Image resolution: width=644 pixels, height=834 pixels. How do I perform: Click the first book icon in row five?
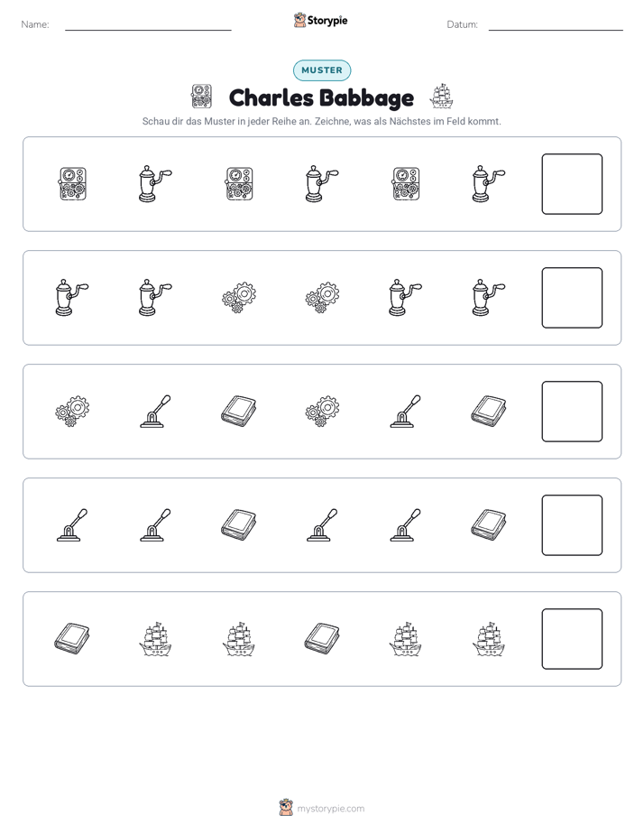tap(72, 638)
